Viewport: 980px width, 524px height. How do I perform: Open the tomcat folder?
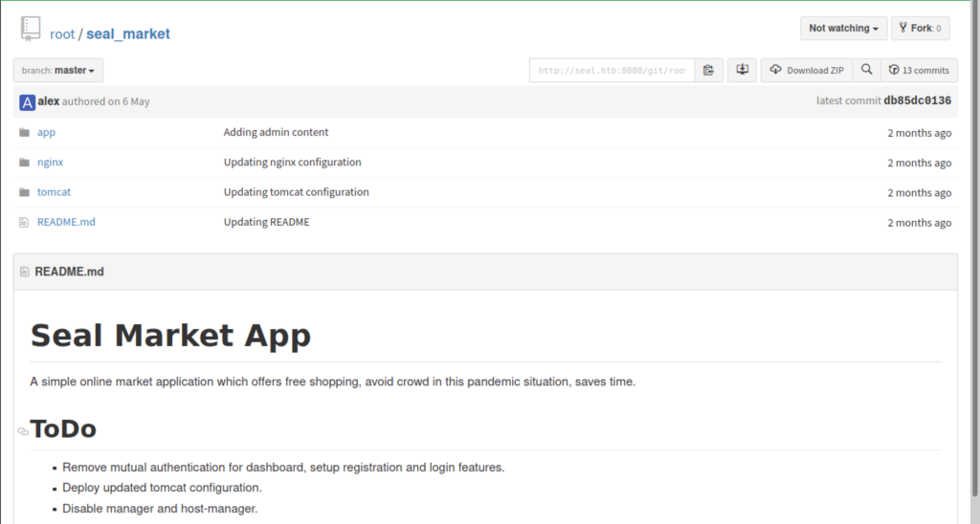pos(54,192)
